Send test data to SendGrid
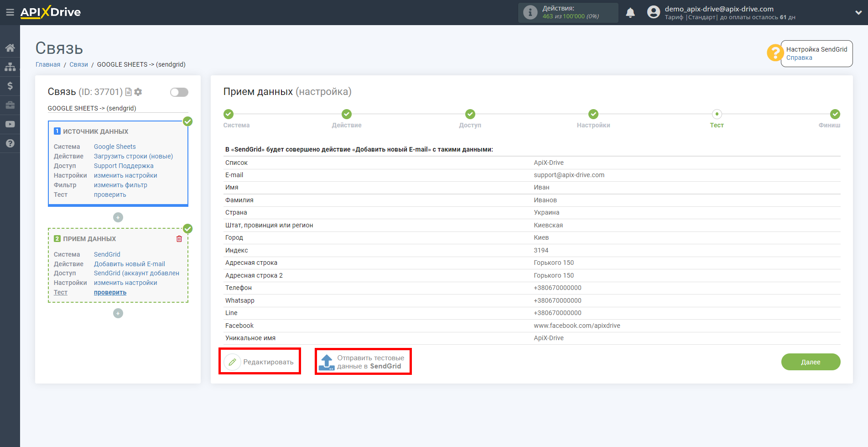The height and width of the screenshot is (447, 868). pos(364,362)
